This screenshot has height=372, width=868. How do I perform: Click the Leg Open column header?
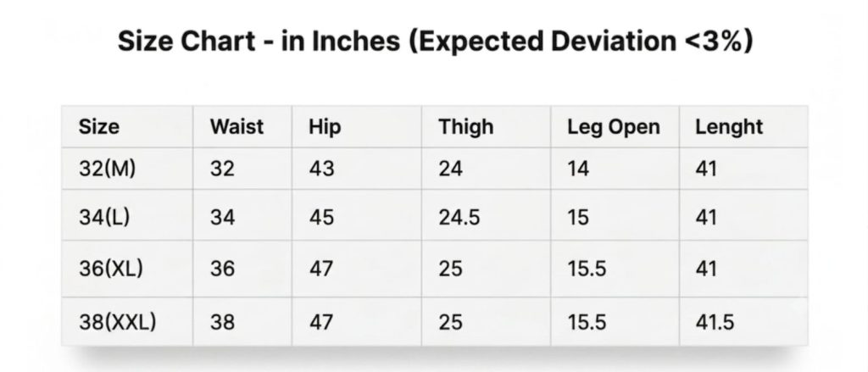coord(614,127)
